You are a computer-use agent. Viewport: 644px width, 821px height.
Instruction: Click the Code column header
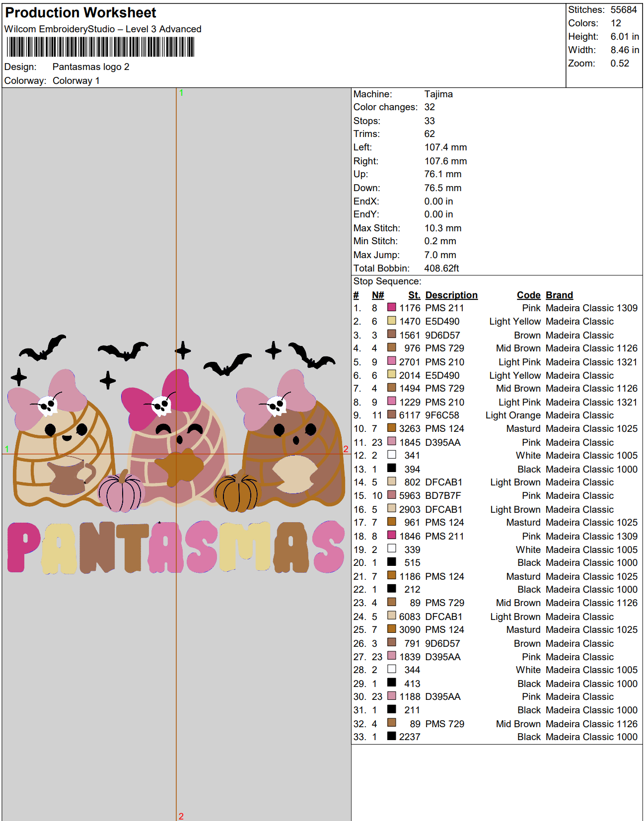(x=528, y=295)
